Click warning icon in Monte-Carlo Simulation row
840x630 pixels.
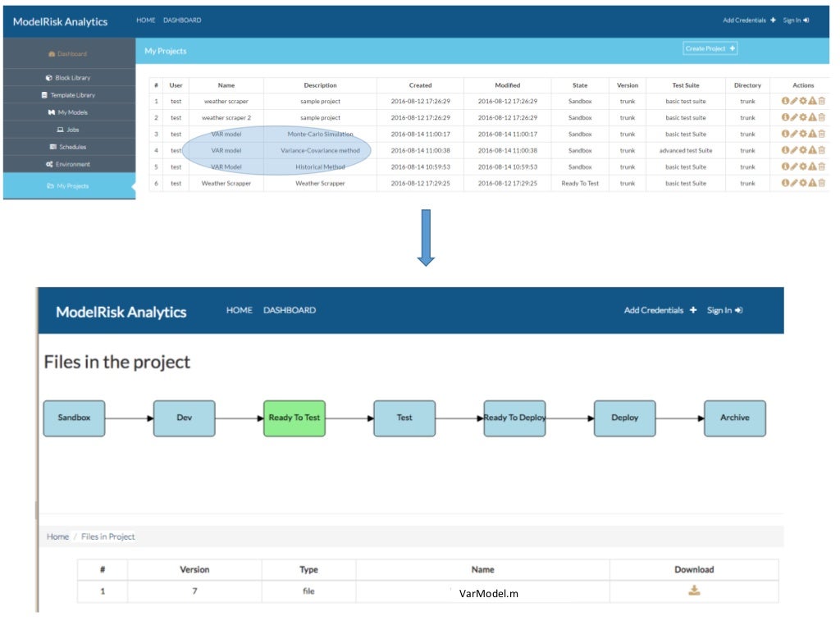[812, 134]
